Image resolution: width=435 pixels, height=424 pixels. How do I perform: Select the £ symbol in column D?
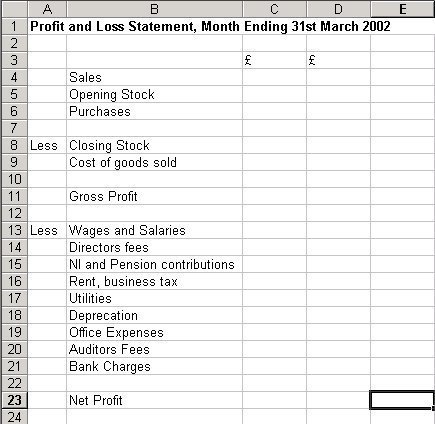click(312, 60)
